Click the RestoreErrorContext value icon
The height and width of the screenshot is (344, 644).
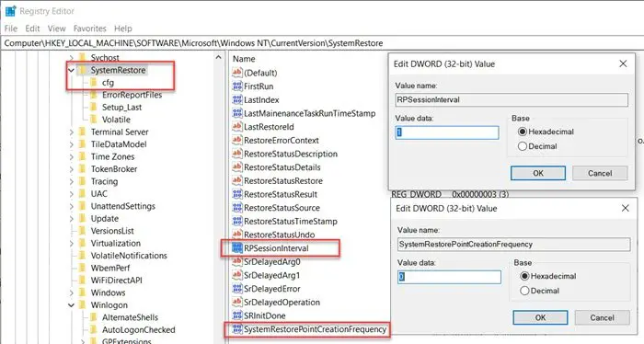pyautogui.click(x=237, y=141)
